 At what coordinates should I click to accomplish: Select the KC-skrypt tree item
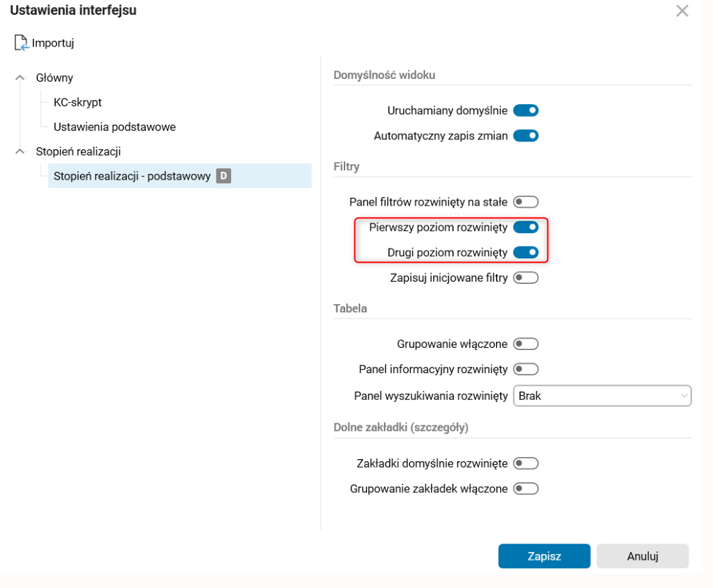click(77, 103)
